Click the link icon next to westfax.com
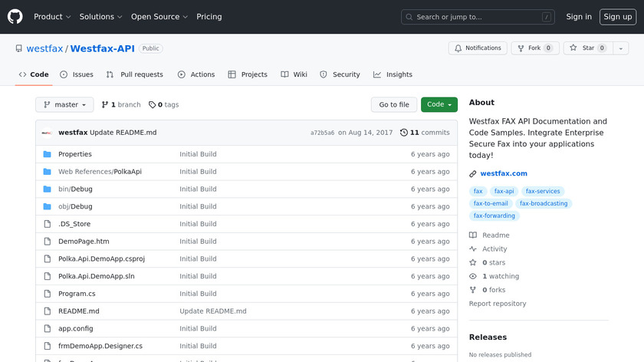 [x=473, y=174]
